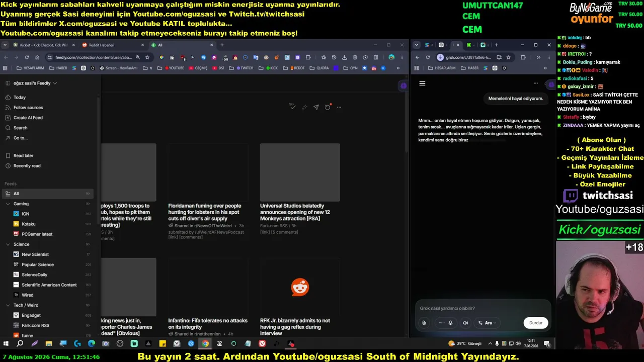Click Grok voice input microphone button
Viewport: 644px width, 362px height.
(450, 323)
